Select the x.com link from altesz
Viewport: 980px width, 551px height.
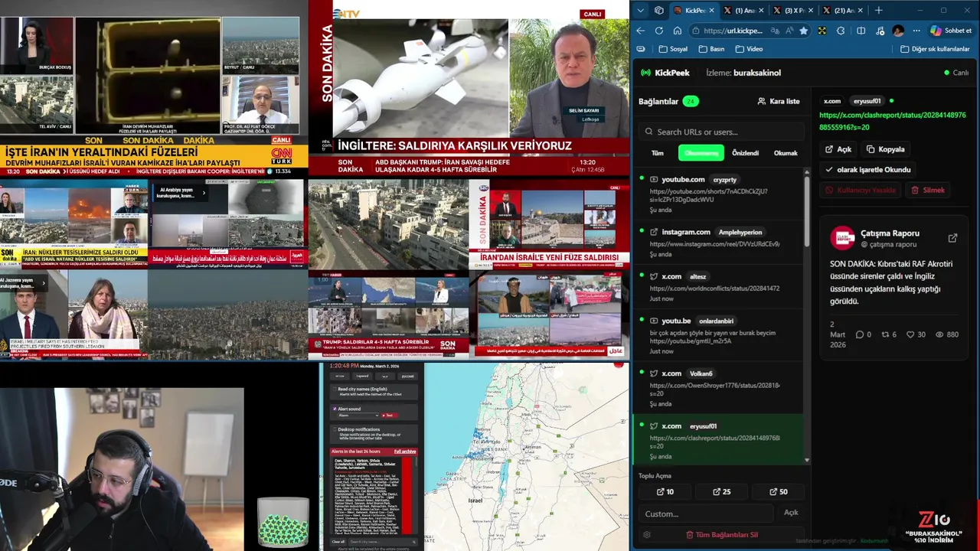(717, 287)
